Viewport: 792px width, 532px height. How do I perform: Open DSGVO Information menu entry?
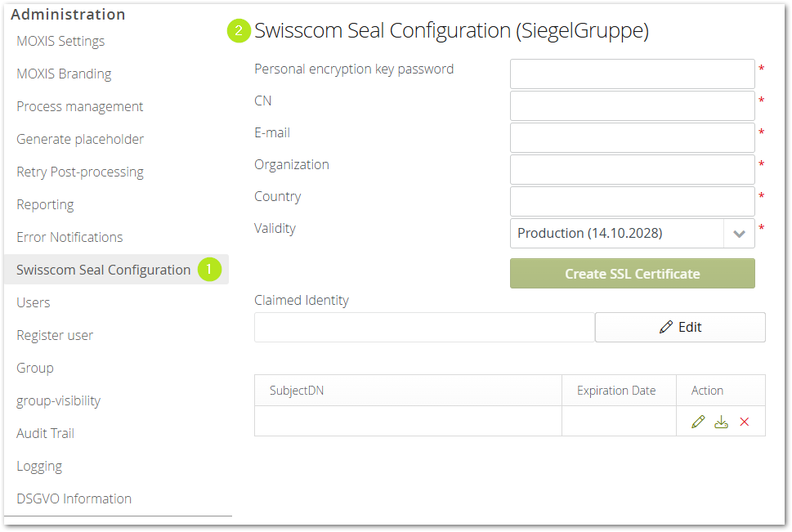click(74, 498)
